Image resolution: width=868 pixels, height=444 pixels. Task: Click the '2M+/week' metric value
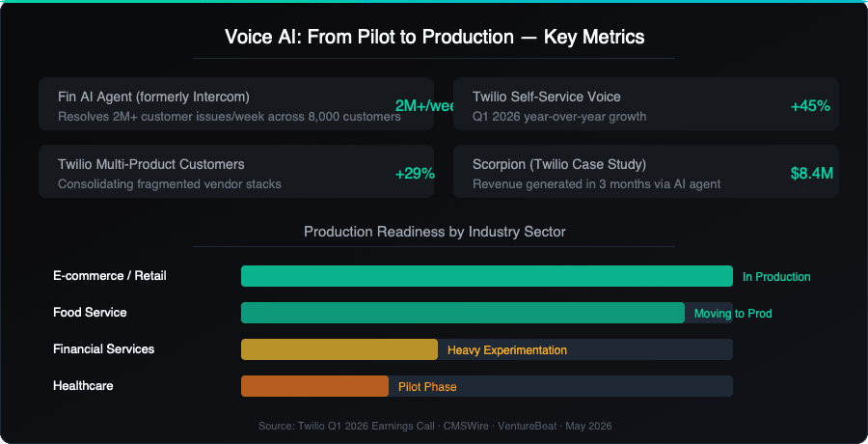[x=425, y=106]
